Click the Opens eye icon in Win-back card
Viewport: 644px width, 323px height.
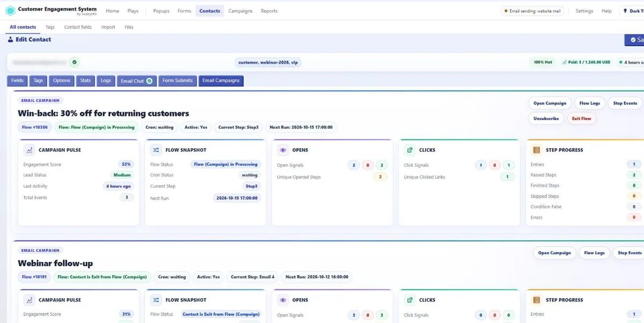(283, 150)
